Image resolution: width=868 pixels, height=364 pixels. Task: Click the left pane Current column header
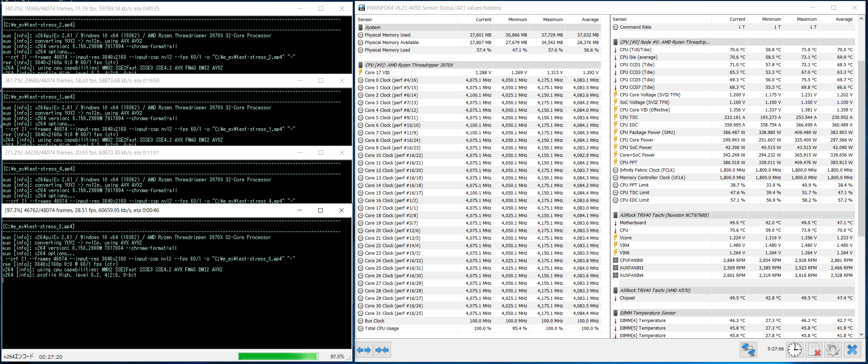(476, 19)
